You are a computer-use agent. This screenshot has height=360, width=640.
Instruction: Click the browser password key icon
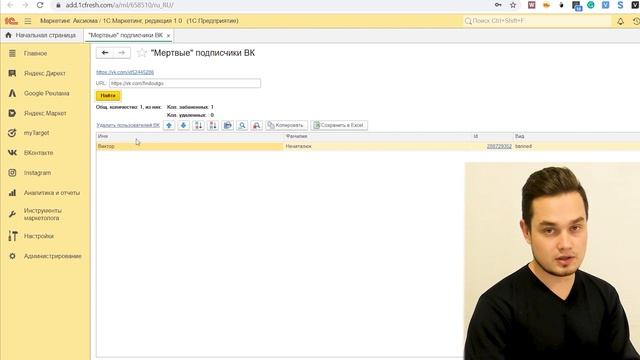498,5
